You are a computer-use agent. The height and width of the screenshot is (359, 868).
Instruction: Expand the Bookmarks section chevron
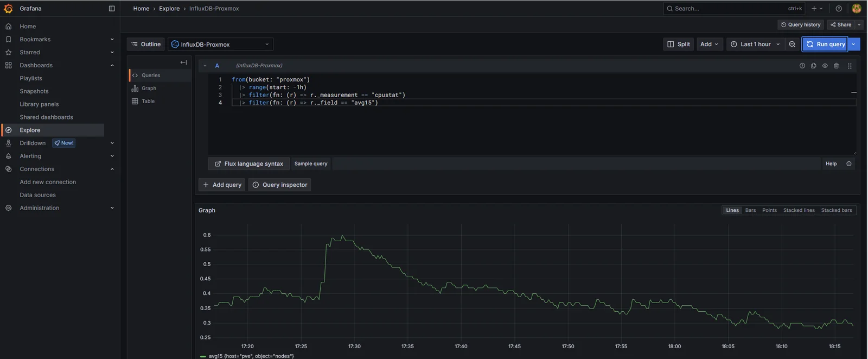tap(112, 39)
